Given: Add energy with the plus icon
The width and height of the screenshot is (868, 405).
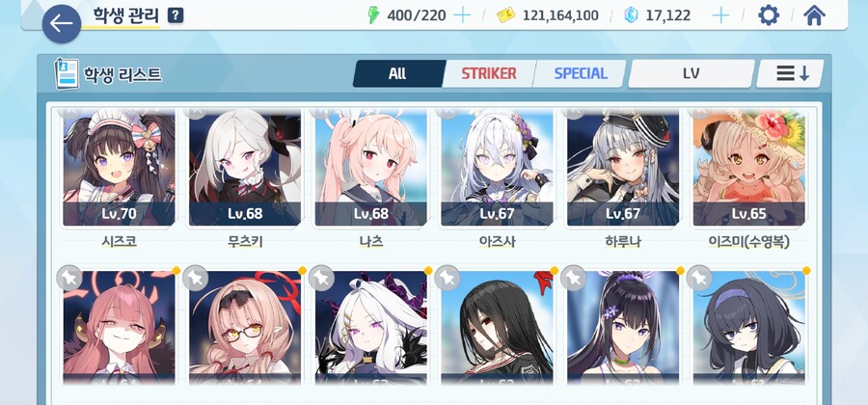Looking at the screenshot, I should pos(462,14).
